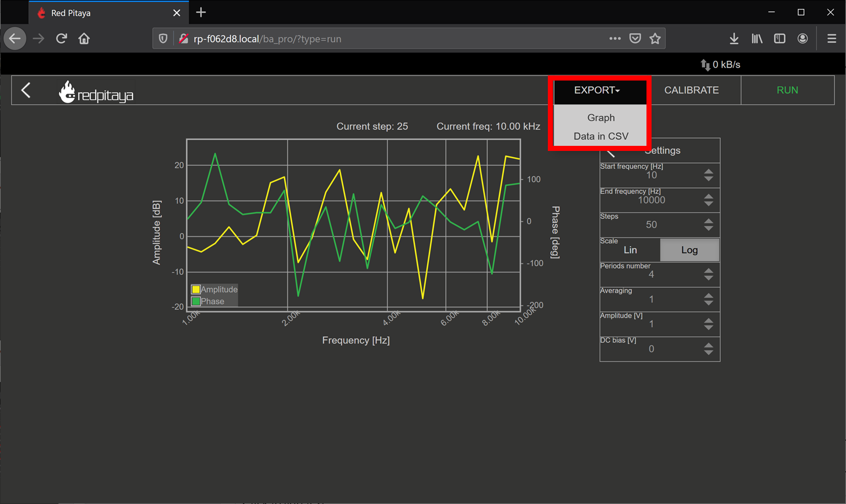Open the Firefox downloads icon
846x504 pixels.
pos(734,39)
